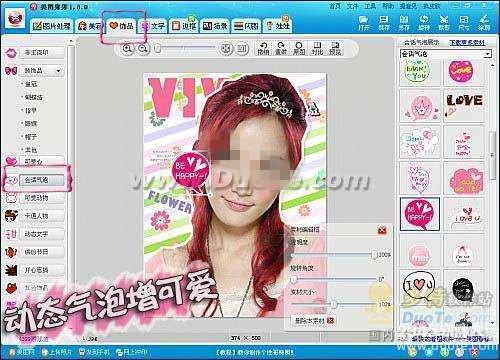Screen dimensions: 500x360
Task: Open the 工具 menu in title bar
Action: pos(370,6)
